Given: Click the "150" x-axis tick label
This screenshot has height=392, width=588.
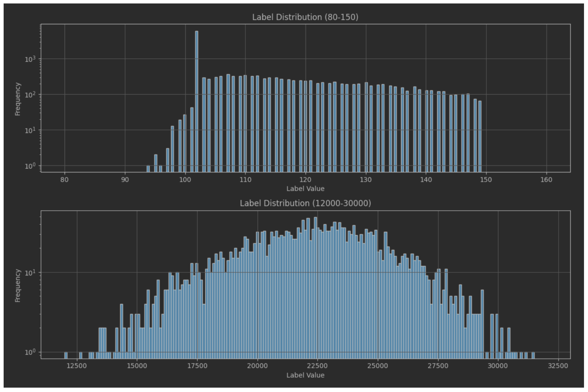Looking at the screenshot, I should pos(486,180).
